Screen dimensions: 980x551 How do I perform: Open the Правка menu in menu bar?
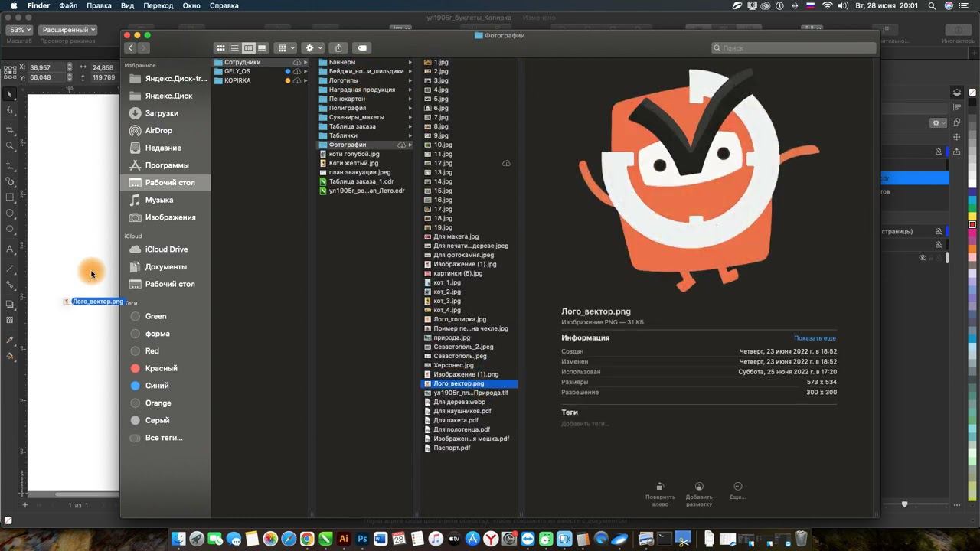[99, 5]
